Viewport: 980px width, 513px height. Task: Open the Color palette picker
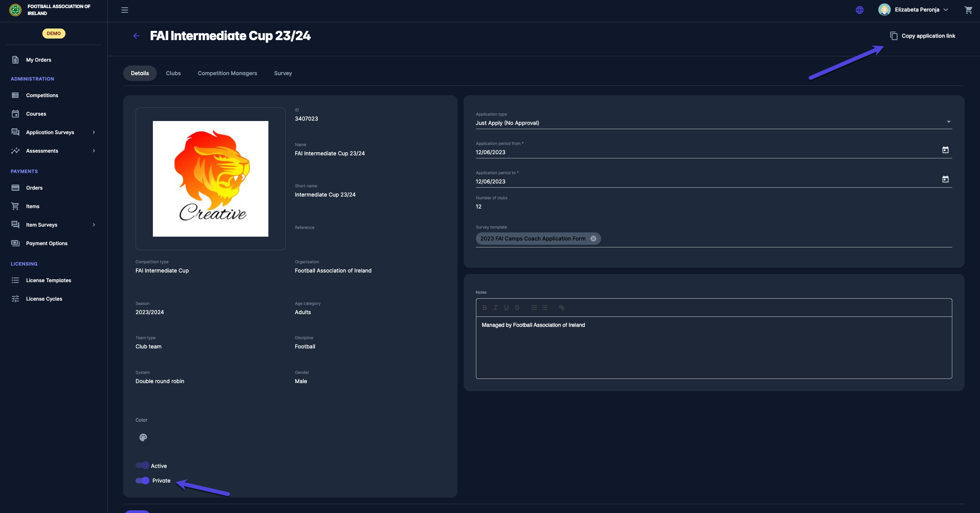click(x=143, y=437)
